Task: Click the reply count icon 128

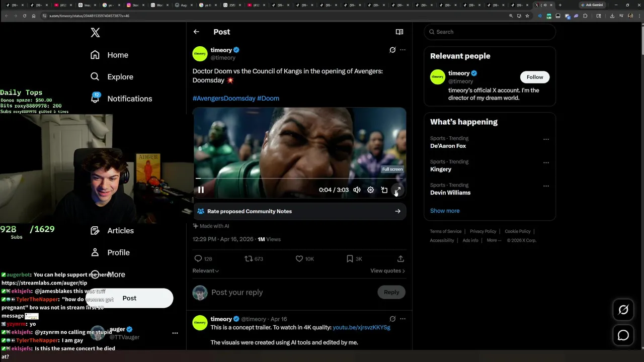Action: pyautogui.click(x=203, y=258)
